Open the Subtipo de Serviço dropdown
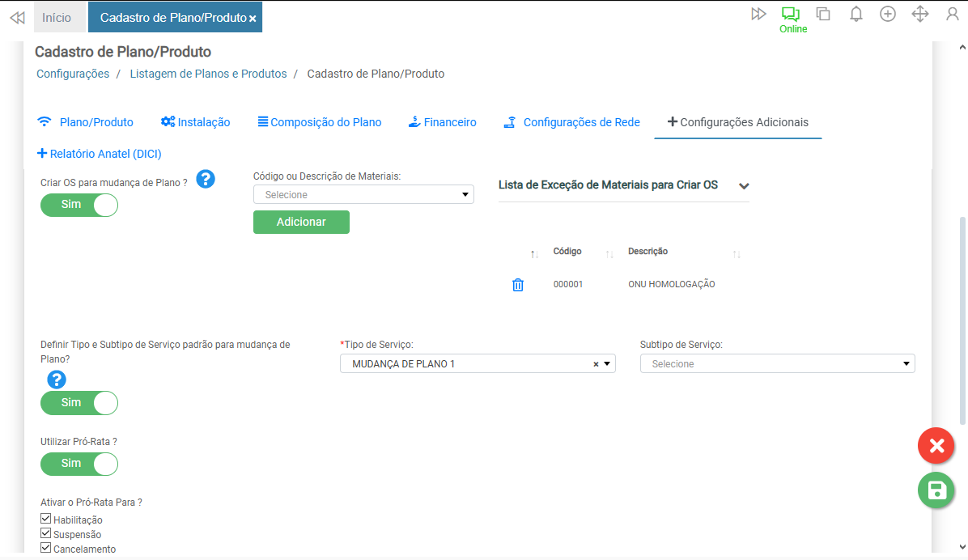The width and height of the screenshot is (968, 560). coord(777,364)
